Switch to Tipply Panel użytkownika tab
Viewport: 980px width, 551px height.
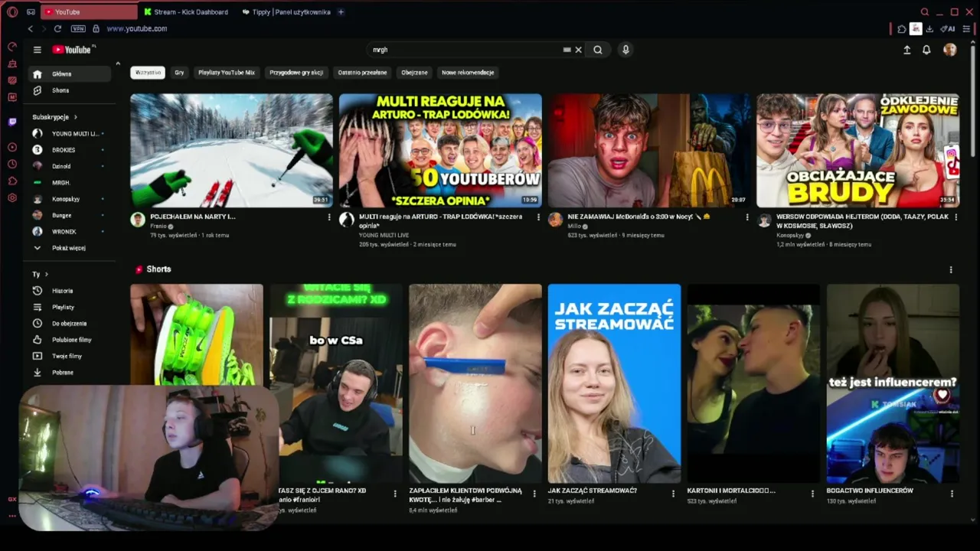pyautogui.click(x=285, y=12)
